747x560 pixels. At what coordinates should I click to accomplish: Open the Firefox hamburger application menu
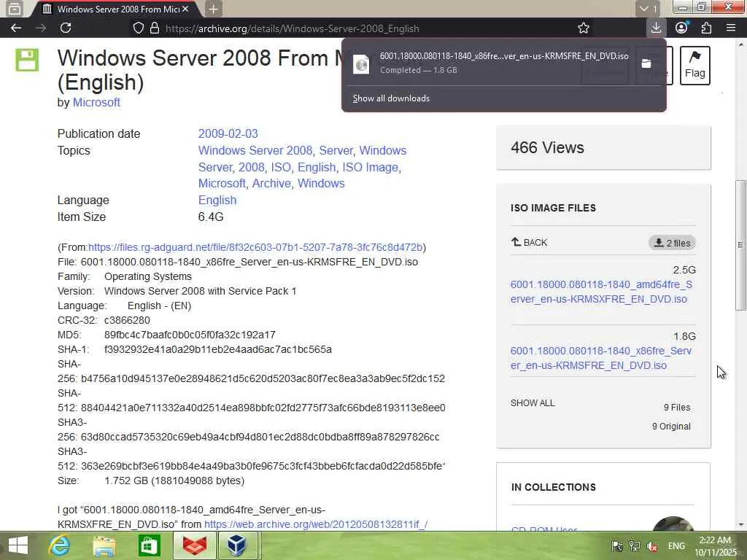[x=731, y=28]
